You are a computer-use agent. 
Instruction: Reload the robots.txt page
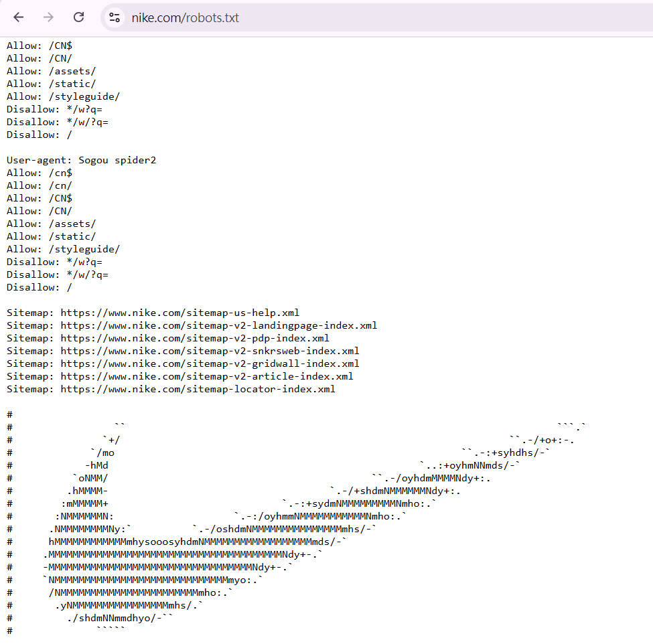pyautogui.click(x=79, y=17)
